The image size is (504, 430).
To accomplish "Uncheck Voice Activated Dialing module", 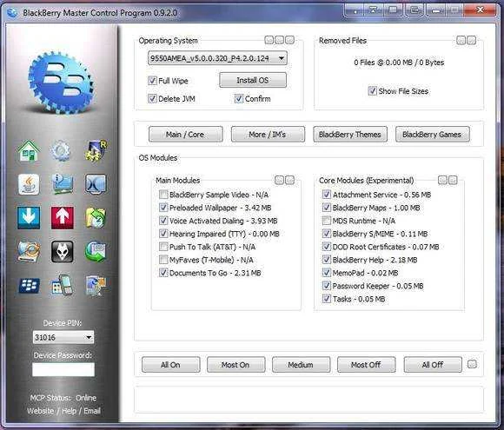I will [x=163, y=221].
